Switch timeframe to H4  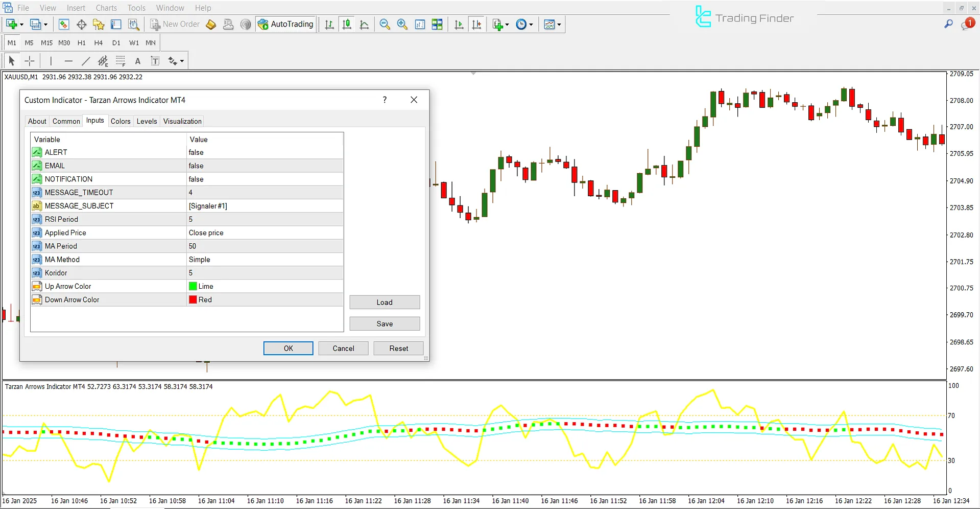(99, 43)
